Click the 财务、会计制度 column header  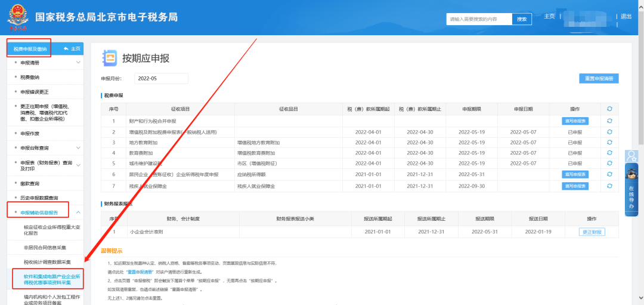click(183, 218)
